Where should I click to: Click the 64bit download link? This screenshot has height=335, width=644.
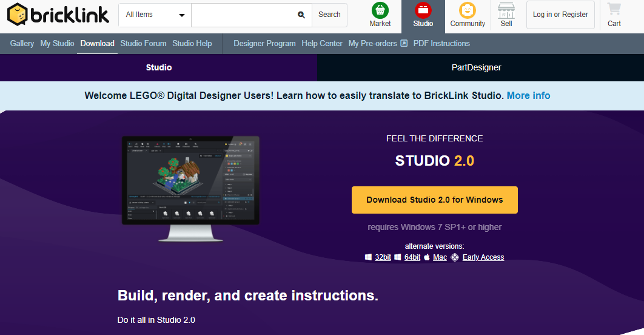click(x=412, y=257)
